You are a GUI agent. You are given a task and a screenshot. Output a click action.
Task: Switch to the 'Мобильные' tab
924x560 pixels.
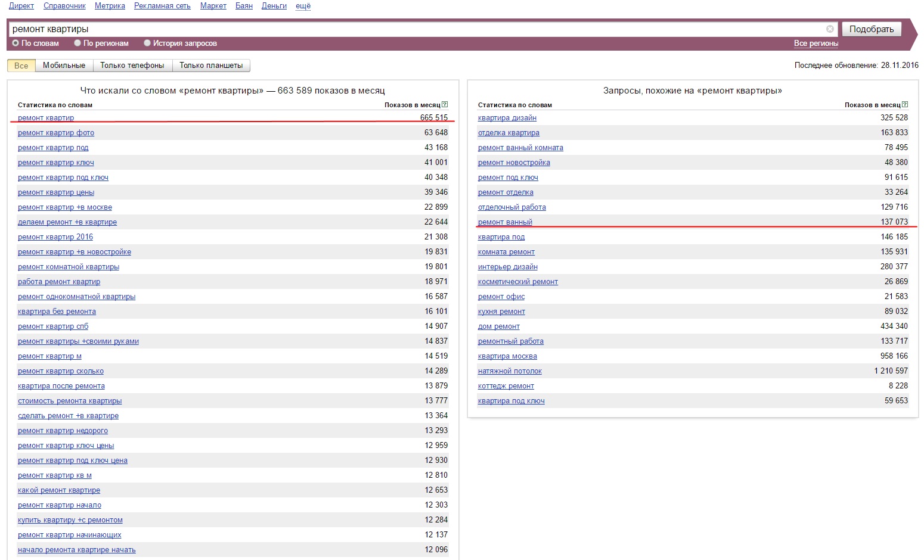[x=64, y=66]
